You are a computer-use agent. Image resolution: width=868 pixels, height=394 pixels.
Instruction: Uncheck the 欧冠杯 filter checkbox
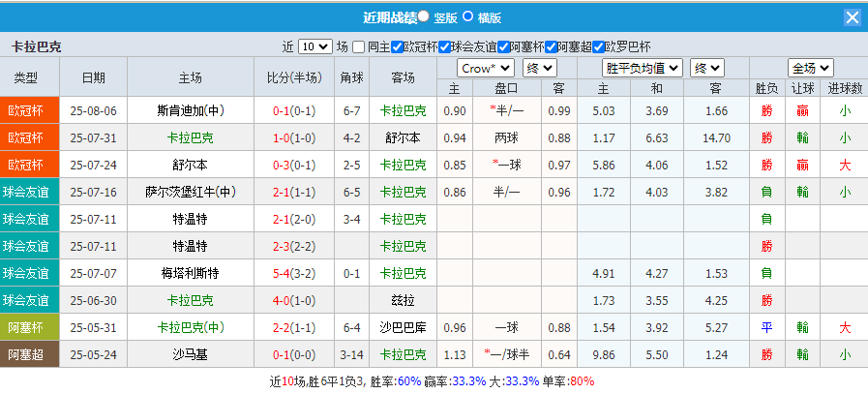click(397, 46)
